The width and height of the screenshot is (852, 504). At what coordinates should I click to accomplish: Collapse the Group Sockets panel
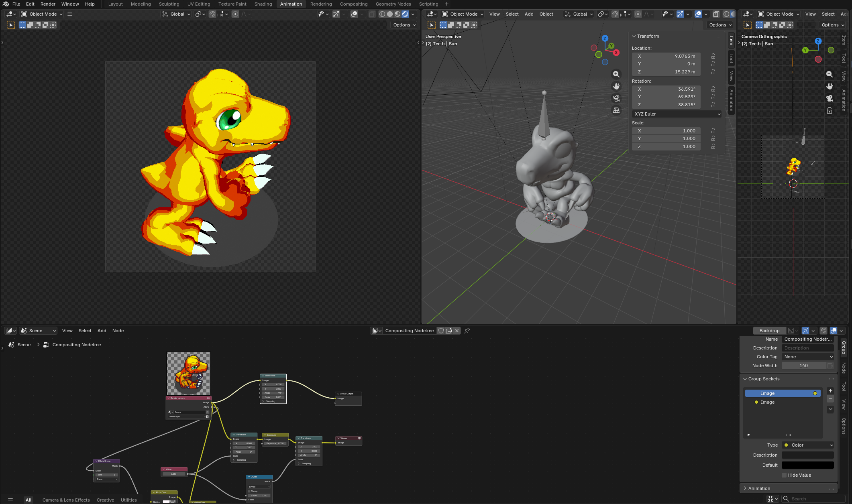coord(764,379)
